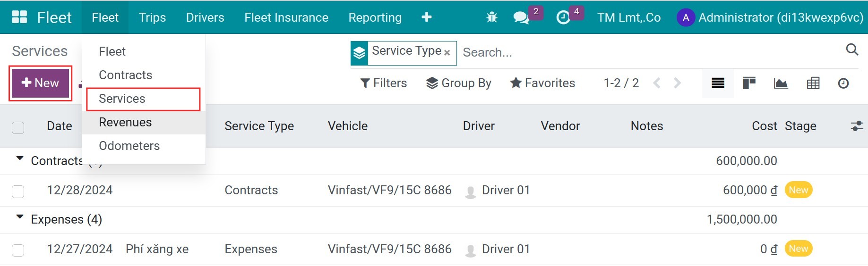868x266 pixels.
Task: Toggle the select-all header checkbox
Action: pyautogui.click(x=18, y=127)
